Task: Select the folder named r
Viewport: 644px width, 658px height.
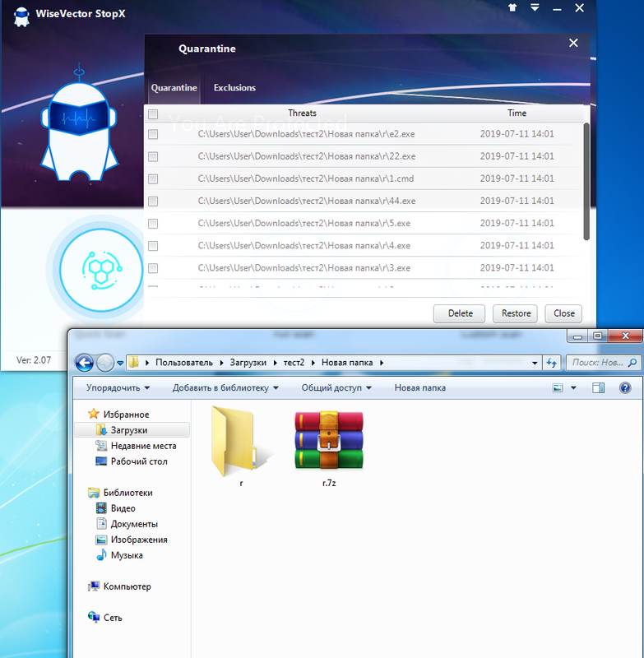Action: pyautogui.click(x=241, y=445)
